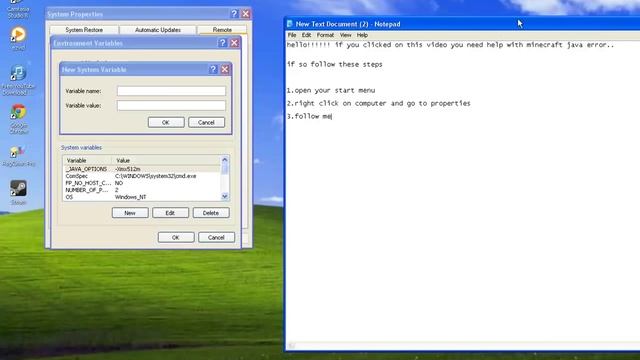Click OK at bottom of Environment Variables
The width and height of the screenshot is (640, 360).
(176, 237)
